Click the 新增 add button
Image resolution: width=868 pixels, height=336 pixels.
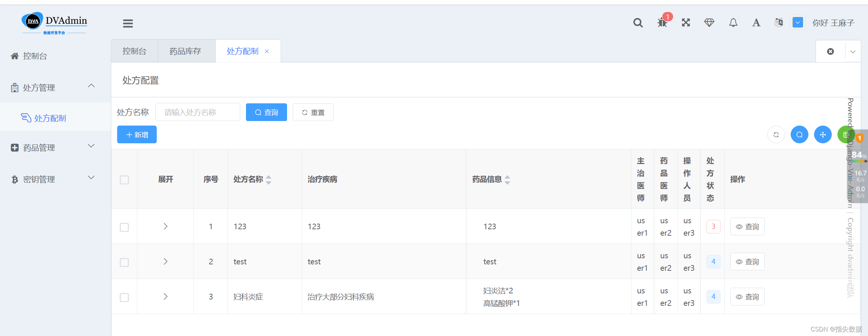(137, 135)
